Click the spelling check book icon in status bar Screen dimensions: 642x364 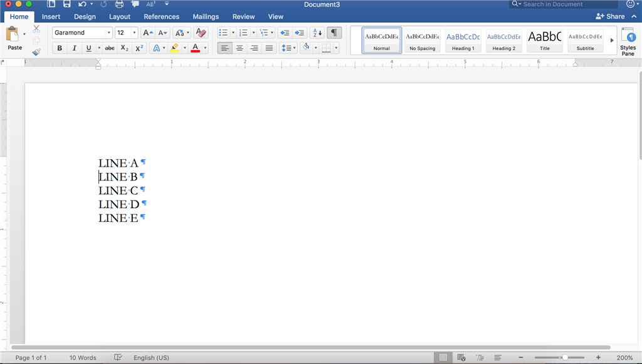(x=118, y=358)
